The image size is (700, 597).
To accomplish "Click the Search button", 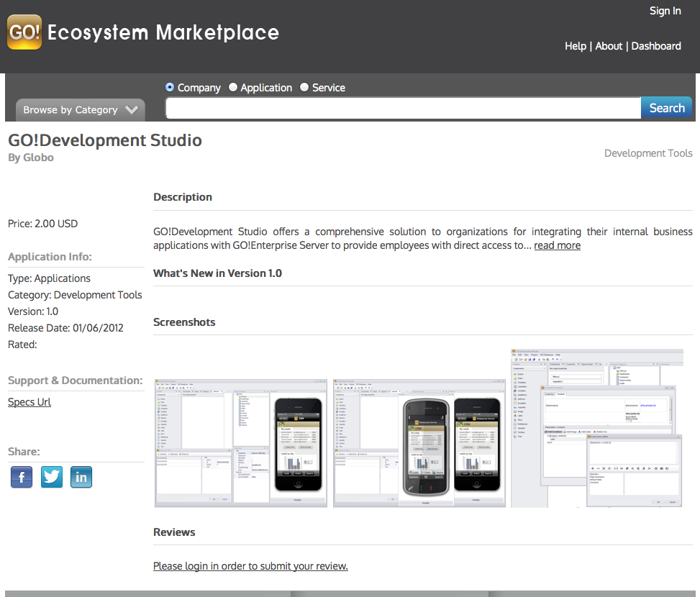I will [x=666, y=108].
